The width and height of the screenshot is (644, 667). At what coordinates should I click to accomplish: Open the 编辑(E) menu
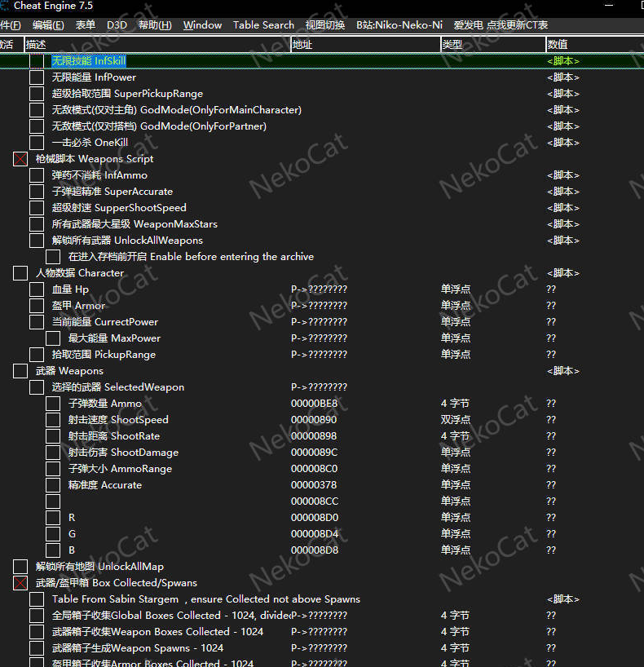click(48, 25)
